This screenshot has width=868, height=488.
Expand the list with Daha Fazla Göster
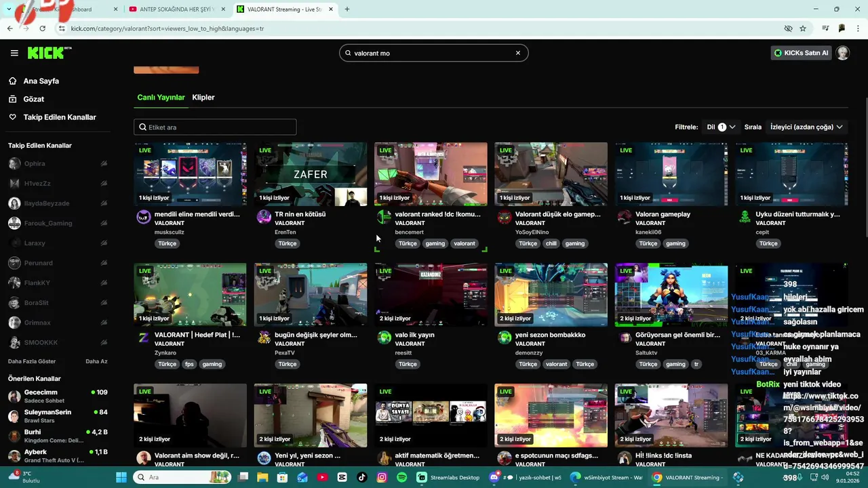coord(32,361)
